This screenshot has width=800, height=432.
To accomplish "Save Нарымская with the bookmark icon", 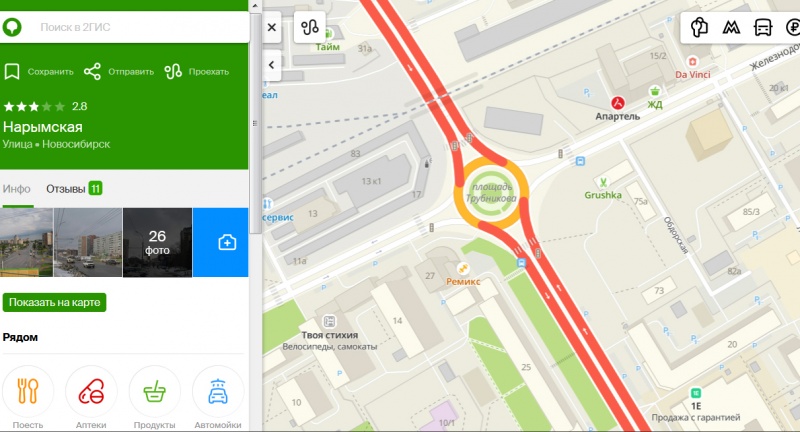I will point(12,72).
